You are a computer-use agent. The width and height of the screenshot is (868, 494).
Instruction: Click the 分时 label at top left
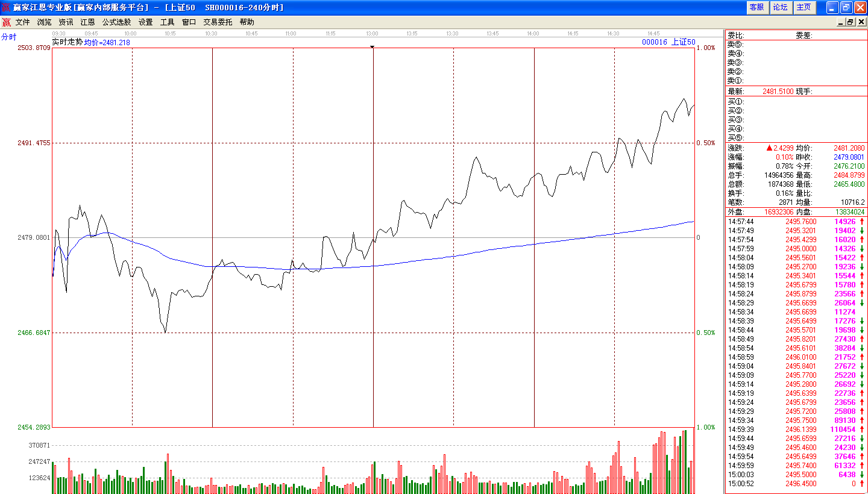tap(8, 37)
